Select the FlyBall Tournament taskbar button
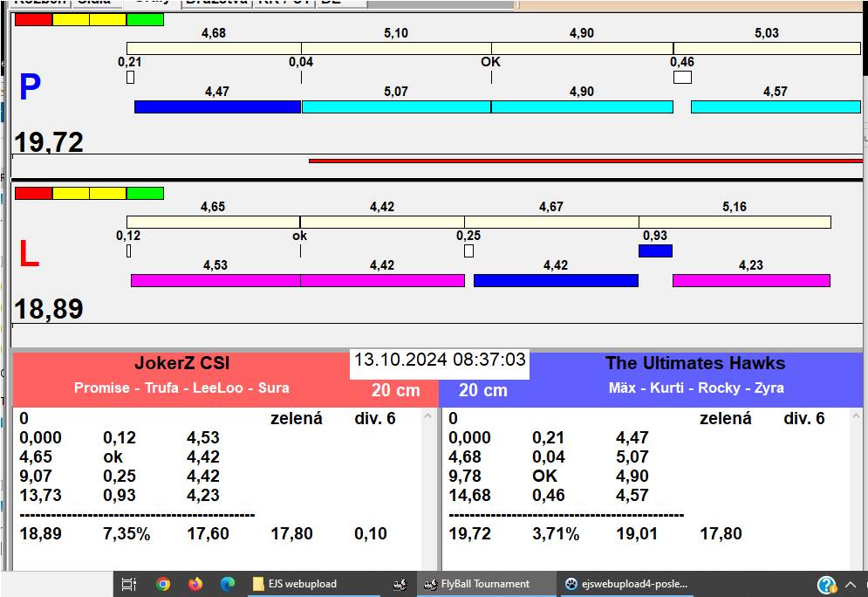Image resolution: width=868 pixels, height=597 pixels. click(x=485, y=584)
